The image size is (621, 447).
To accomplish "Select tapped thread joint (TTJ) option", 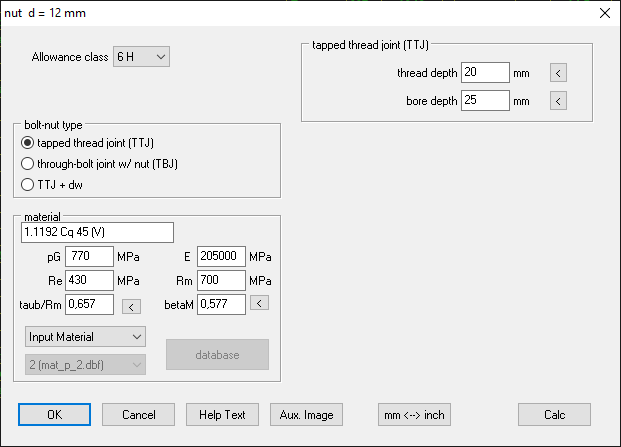I will (29, 143).
